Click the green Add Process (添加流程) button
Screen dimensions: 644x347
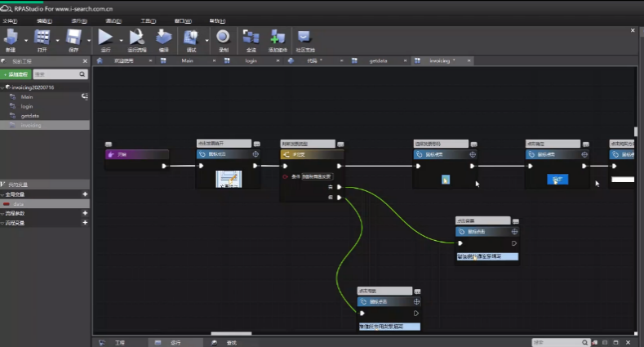(16, 74)
